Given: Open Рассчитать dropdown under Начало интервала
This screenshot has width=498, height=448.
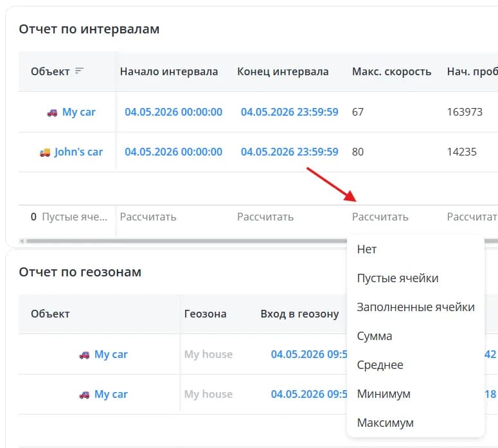Looking at the screenshot, I should pos(148,217).
